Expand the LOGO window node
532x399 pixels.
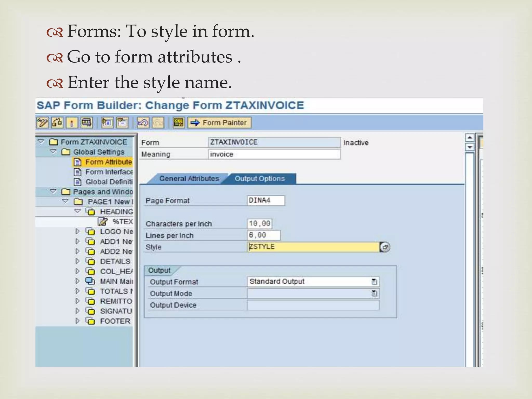coord(77,231)
